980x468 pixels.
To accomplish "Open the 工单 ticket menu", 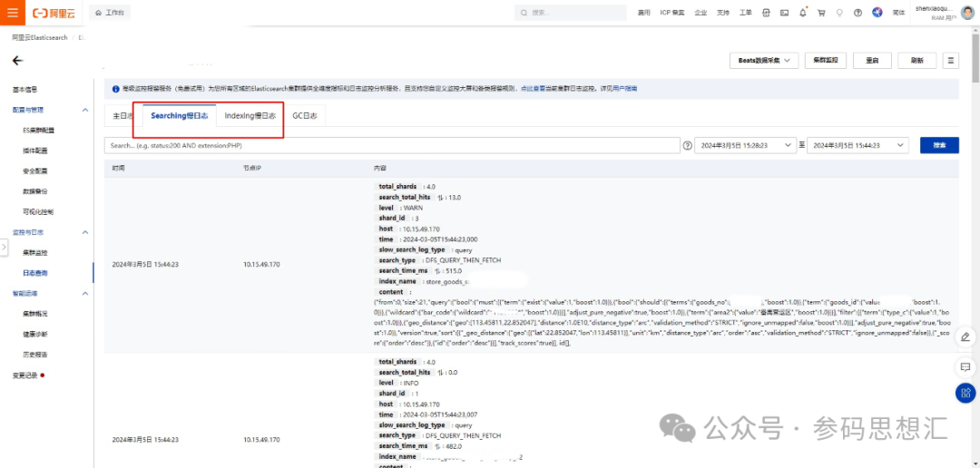I will click(x=745, y=13).
